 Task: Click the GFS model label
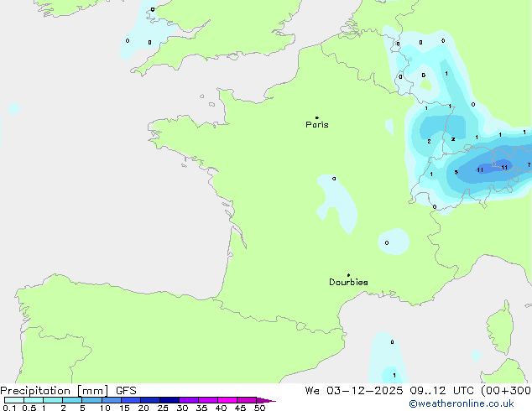(x=126, y=391)
